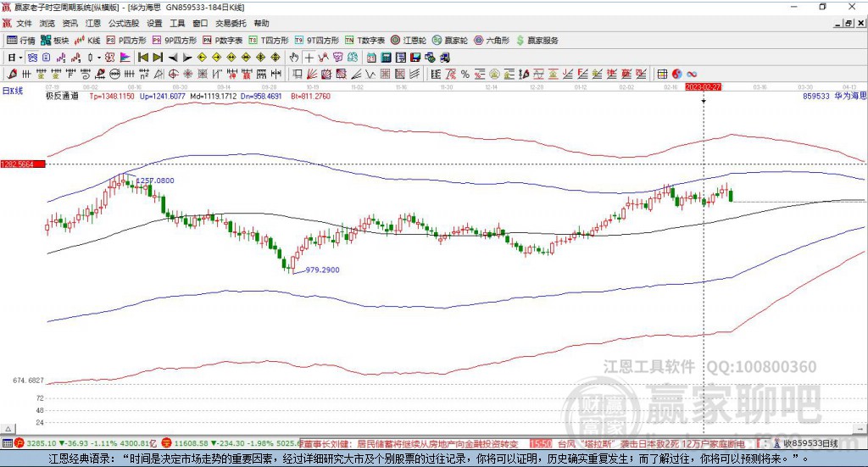Open the 交易委托 menu
This screenshot has width=868, height=467.
[x=231, y=23]
